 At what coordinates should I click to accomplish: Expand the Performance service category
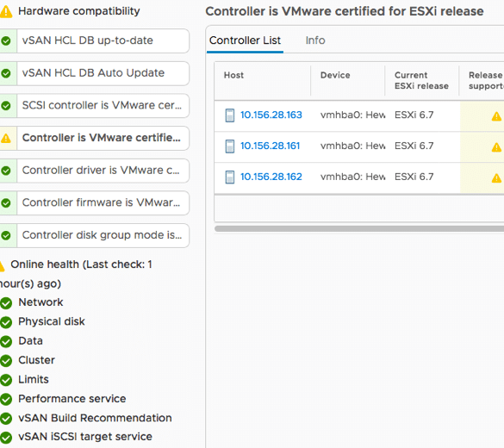pyautogui.click(x=72, y=399)
